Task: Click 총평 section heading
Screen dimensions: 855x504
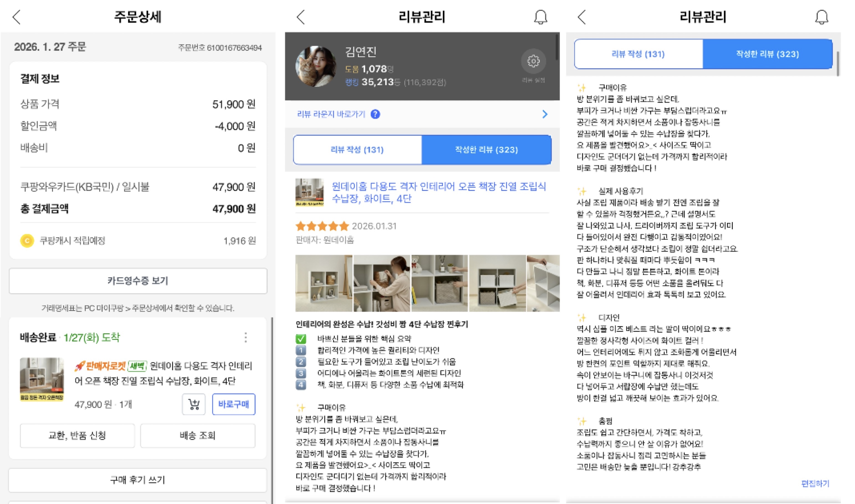Action: pos(605,421)
